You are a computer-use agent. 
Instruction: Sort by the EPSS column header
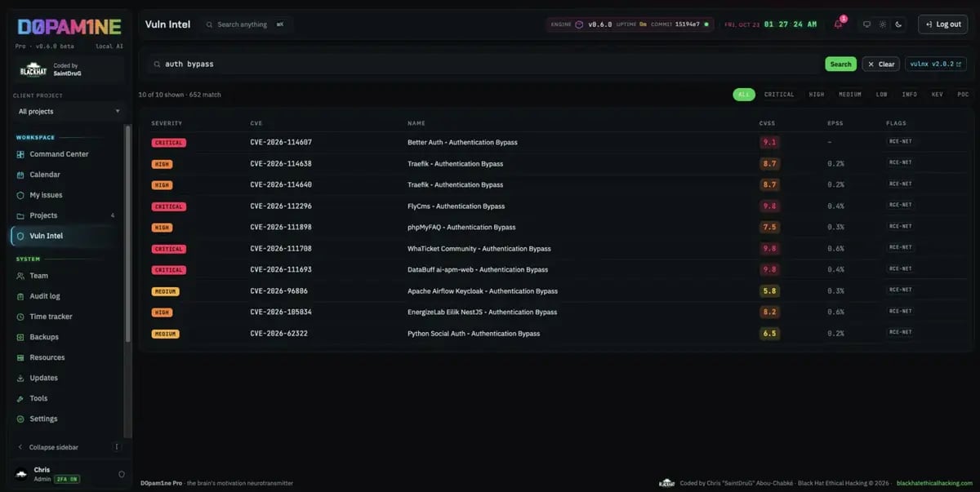tap(835, 123)
